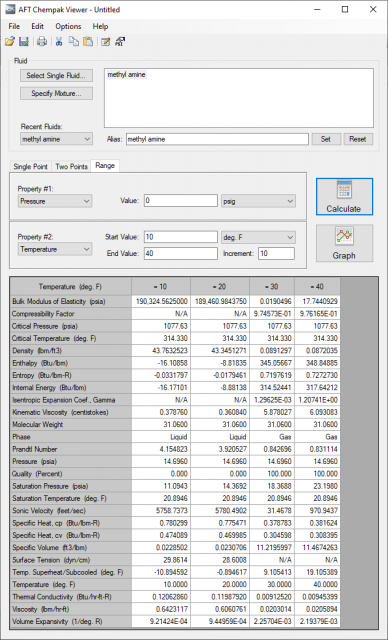Screen dimensions: 388x640
Task: Click the Reset alias button
Action: pos(357,139)
